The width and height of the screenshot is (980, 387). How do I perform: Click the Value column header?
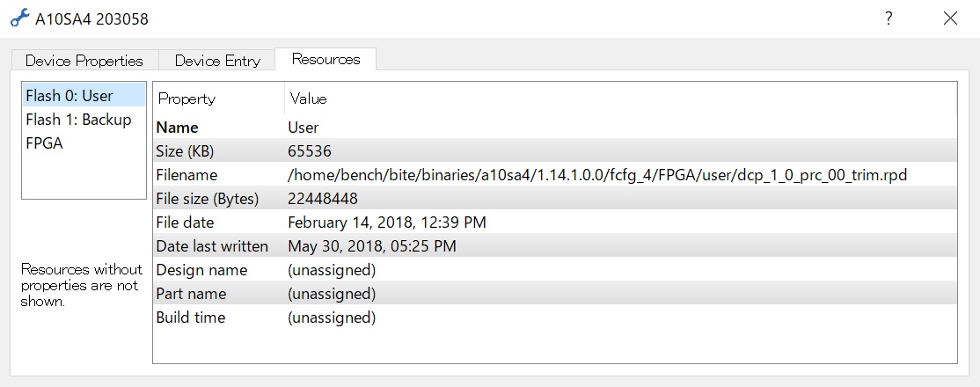pos(620,99)
